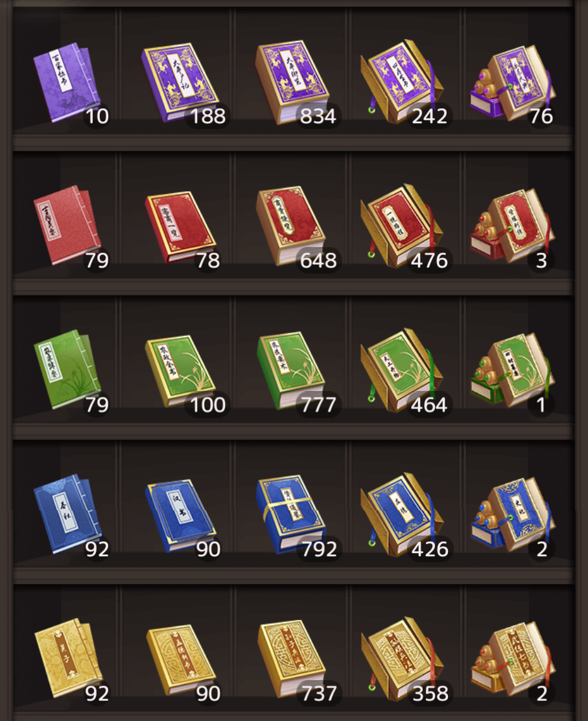Screen dimensions: 588x721
Task: Tap the red jeweled book set with 3
Action: (x=513, y=226)
